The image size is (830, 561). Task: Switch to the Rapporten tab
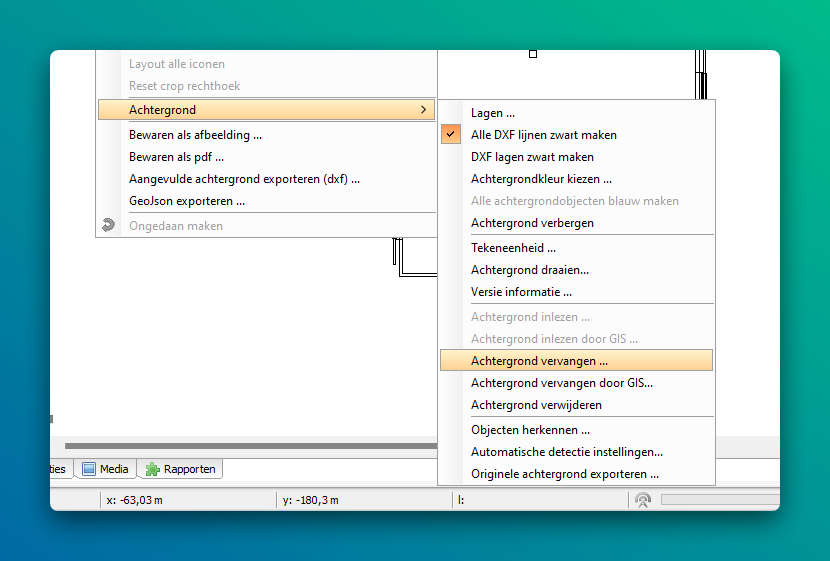point(189,469)
